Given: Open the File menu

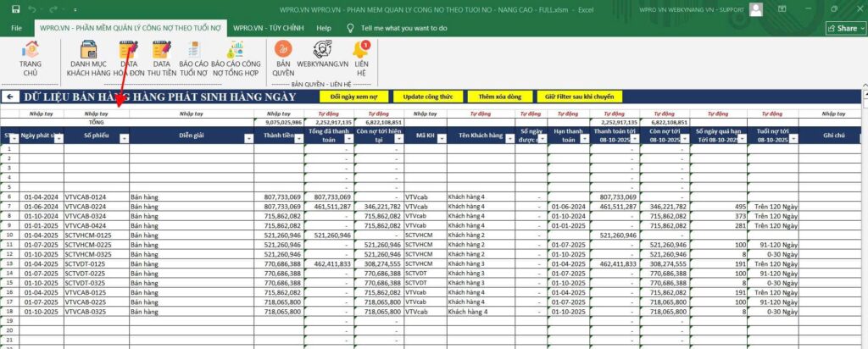Looking at the screenshot, I should coord(16,27).
